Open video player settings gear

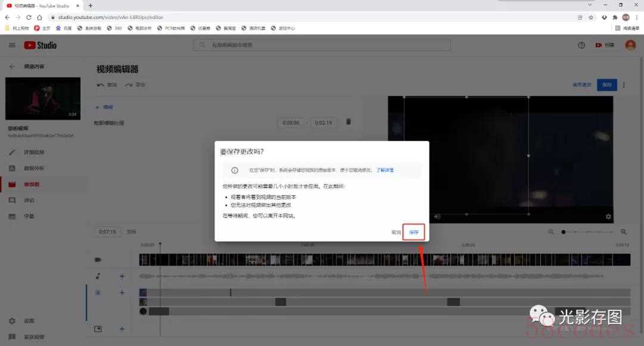pyautogui.click(x=608, y=217)
